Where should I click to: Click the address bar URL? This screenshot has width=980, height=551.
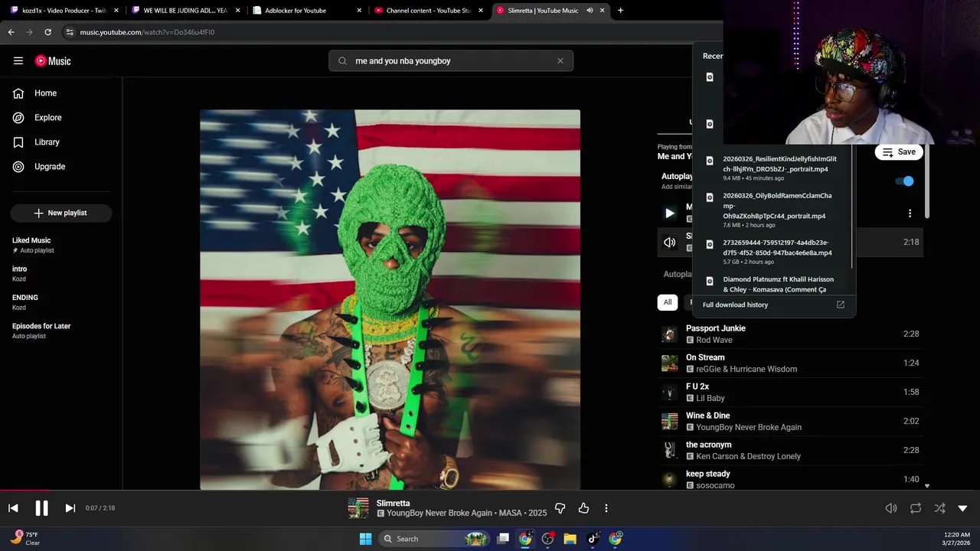point(147,32)
